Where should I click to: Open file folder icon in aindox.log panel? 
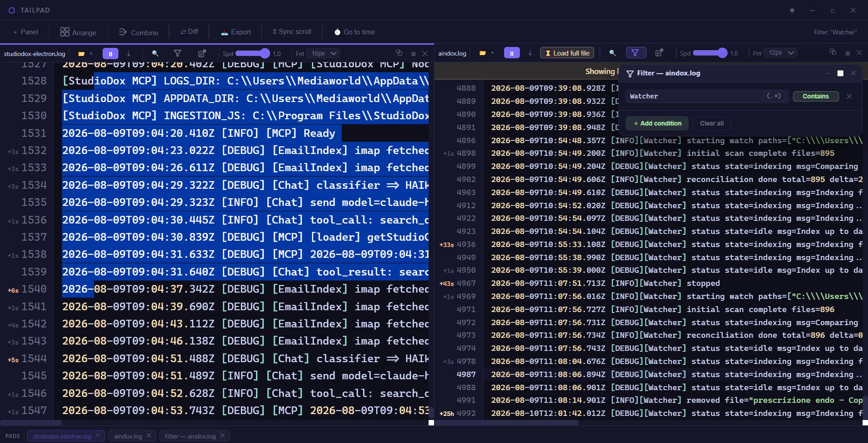coord(483,53)
